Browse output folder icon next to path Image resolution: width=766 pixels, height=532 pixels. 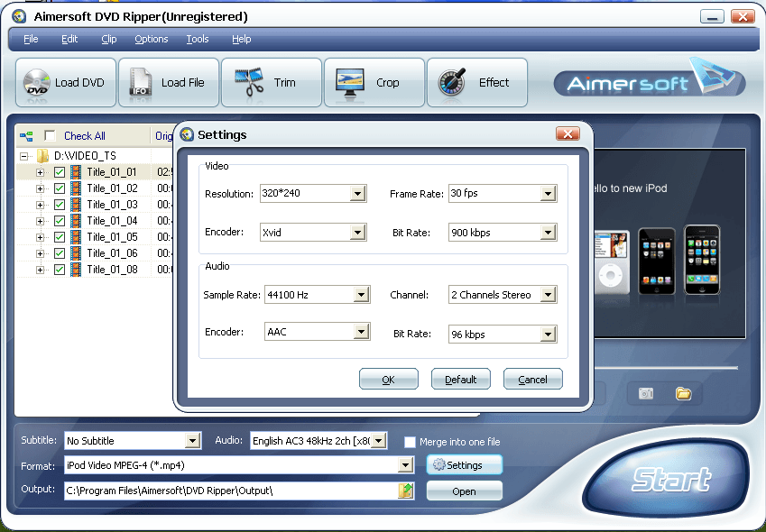[406, 491]
